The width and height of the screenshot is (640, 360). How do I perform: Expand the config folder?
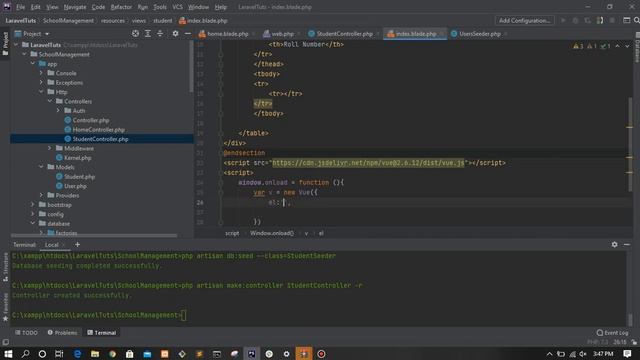(x=33, y=214)
